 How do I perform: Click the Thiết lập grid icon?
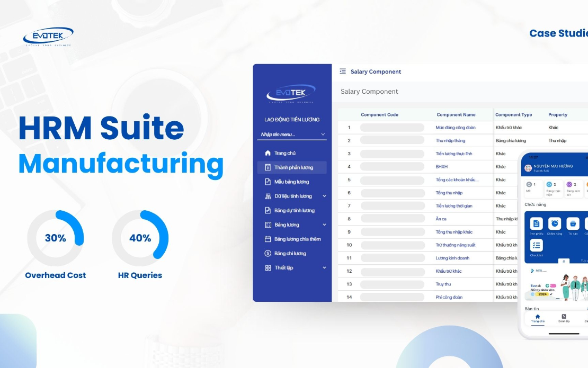pos(268,267)
